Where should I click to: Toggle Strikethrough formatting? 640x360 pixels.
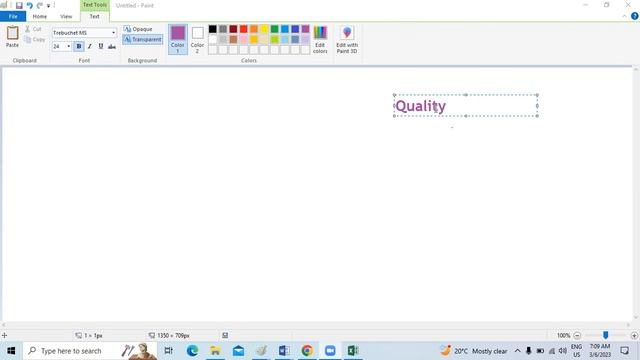click(x=112, y=47)
